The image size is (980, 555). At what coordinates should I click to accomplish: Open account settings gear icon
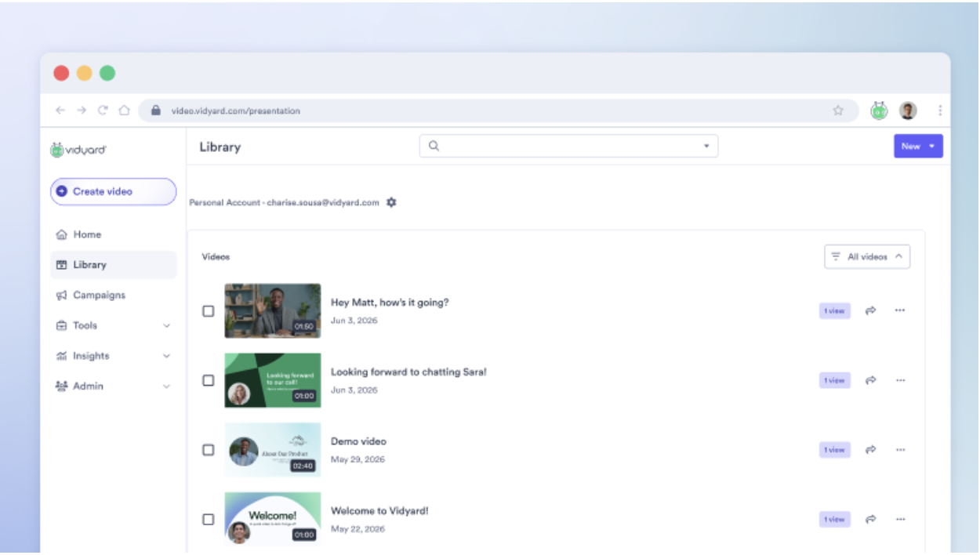391,202
